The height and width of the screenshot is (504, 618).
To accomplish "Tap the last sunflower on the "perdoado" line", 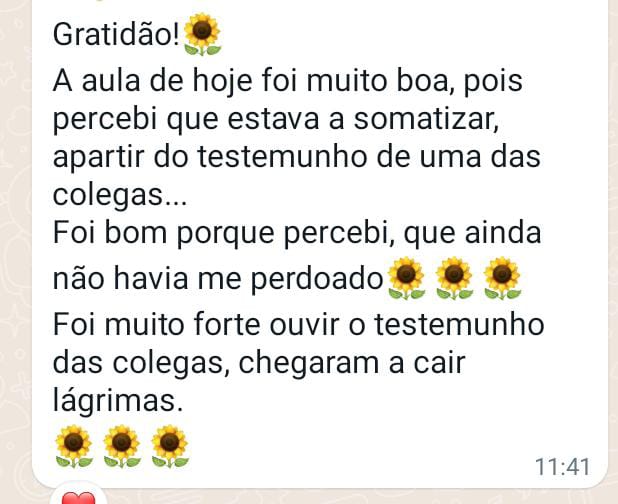I will pos(503,278).
